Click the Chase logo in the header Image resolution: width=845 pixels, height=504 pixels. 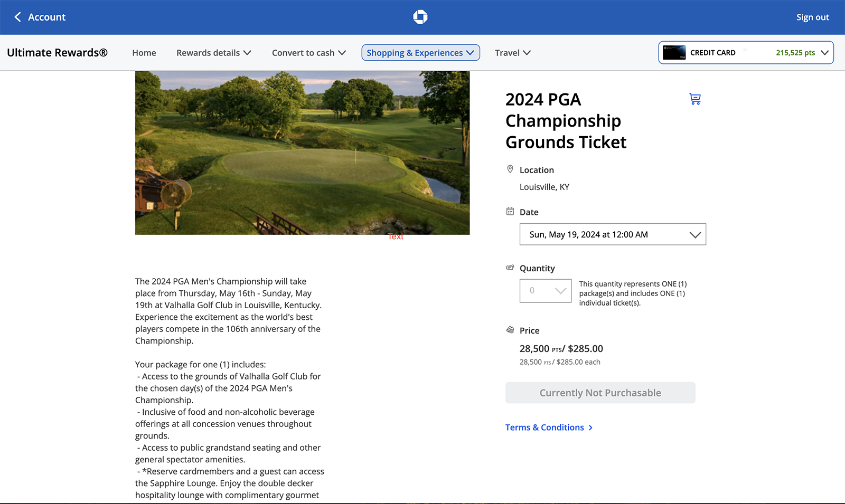tap(420, 17)
